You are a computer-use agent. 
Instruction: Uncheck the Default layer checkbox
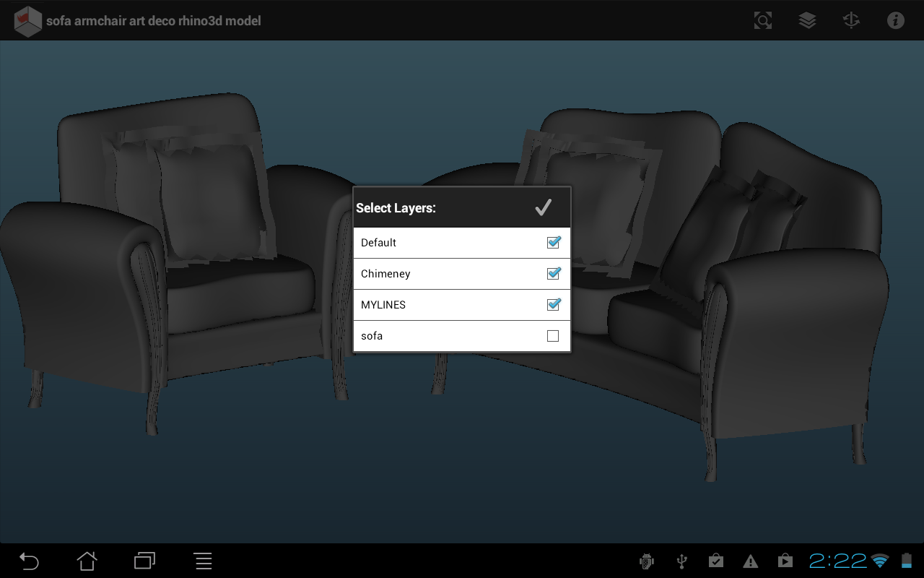(x=553, y=243)
